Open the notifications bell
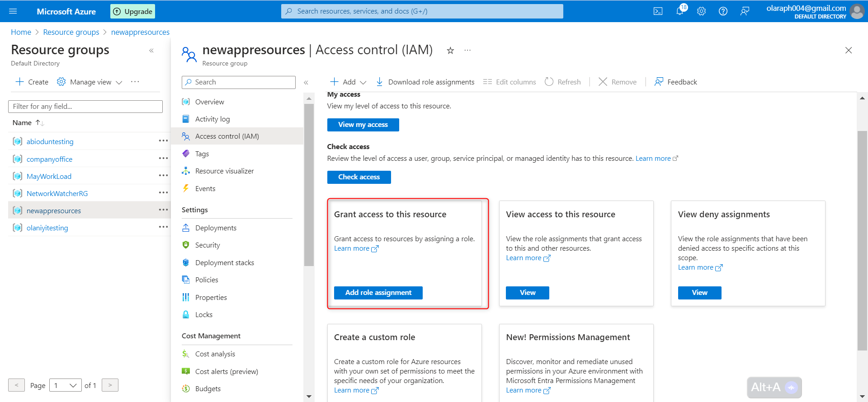The height and width of the screenshot is (402, 868). 680,11
